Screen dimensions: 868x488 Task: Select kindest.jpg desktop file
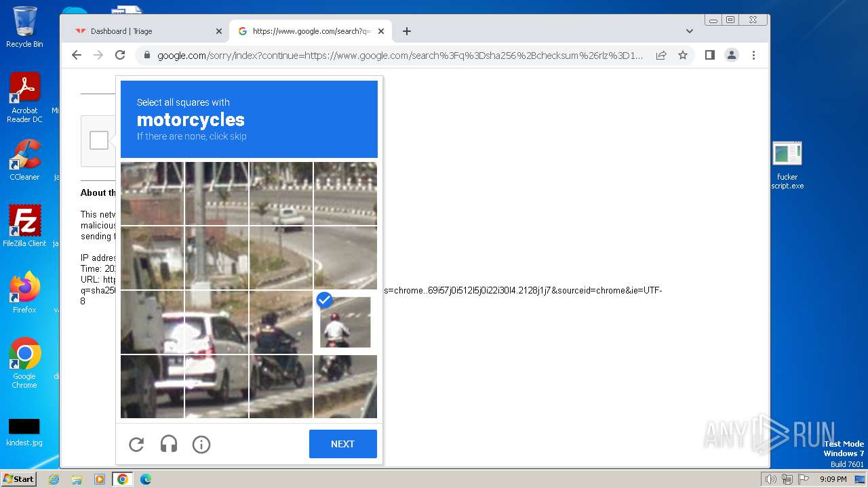(x=24, y=433)
